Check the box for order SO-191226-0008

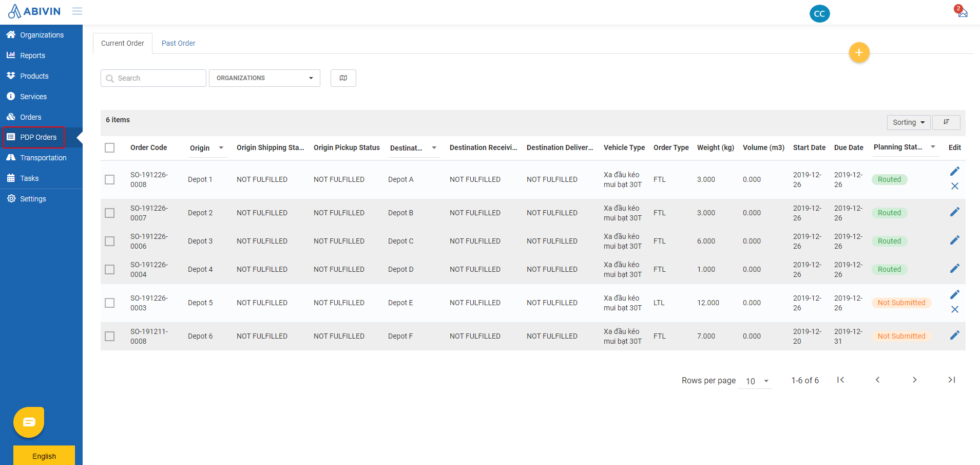pos(109,179)
